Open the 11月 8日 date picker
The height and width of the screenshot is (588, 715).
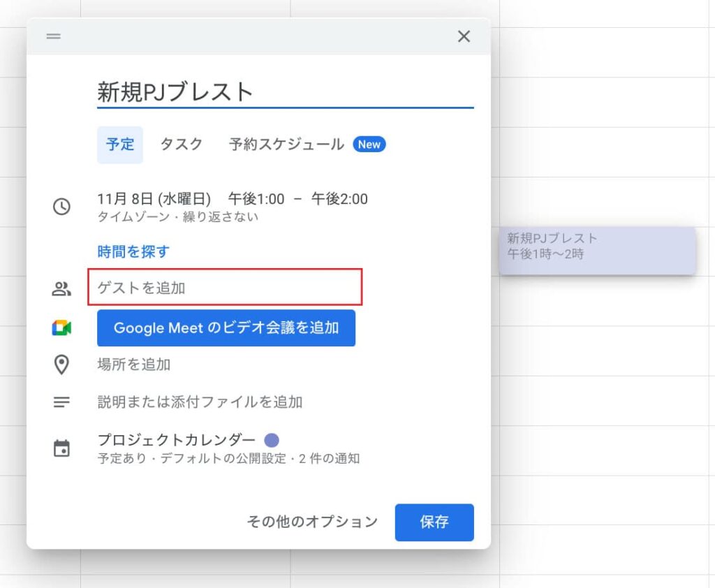tap(154, 199)
